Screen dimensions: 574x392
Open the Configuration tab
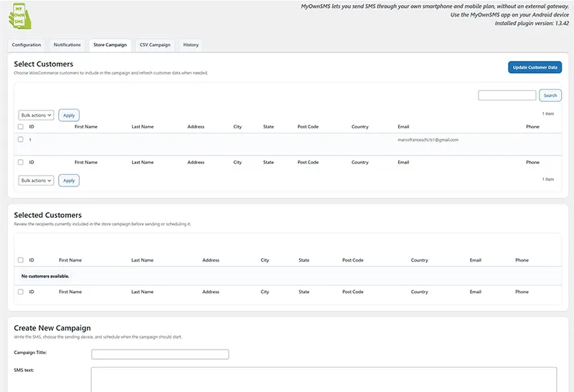pos(27,45)
